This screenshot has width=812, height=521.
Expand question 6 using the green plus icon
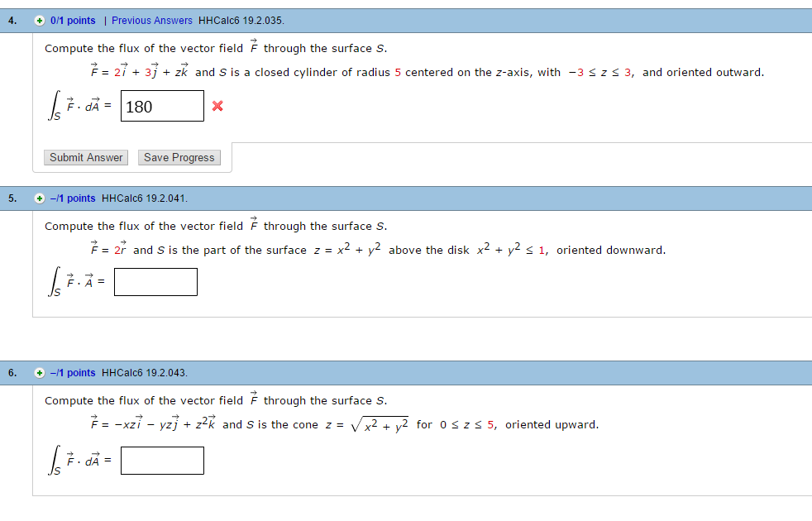[40, 373]
